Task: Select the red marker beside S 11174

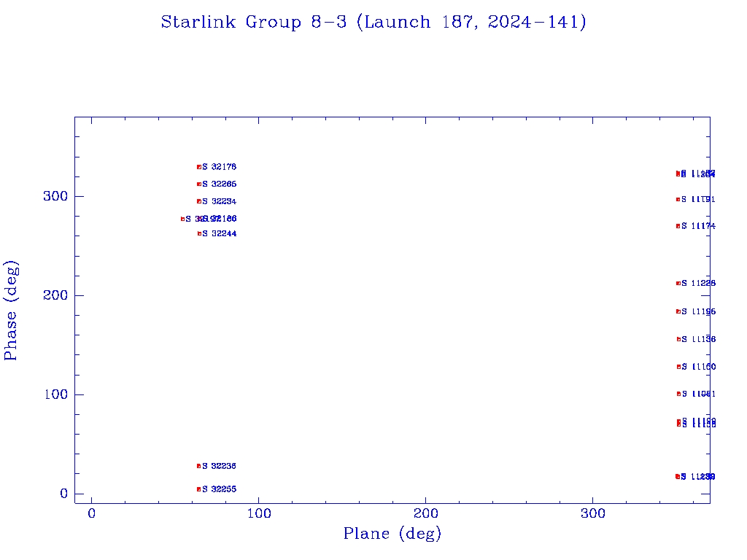Action: [678, 226]
